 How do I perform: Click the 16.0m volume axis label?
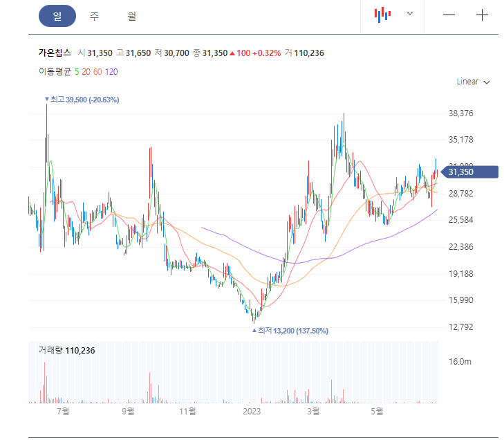click(460, 362)
